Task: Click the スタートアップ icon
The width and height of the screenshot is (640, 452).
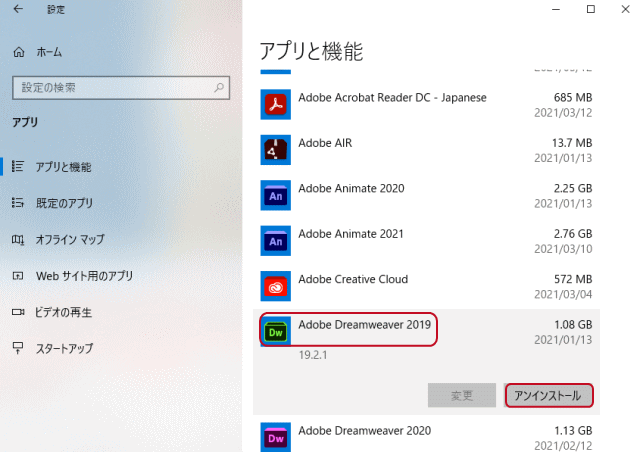Action: [x=18, y=348]
